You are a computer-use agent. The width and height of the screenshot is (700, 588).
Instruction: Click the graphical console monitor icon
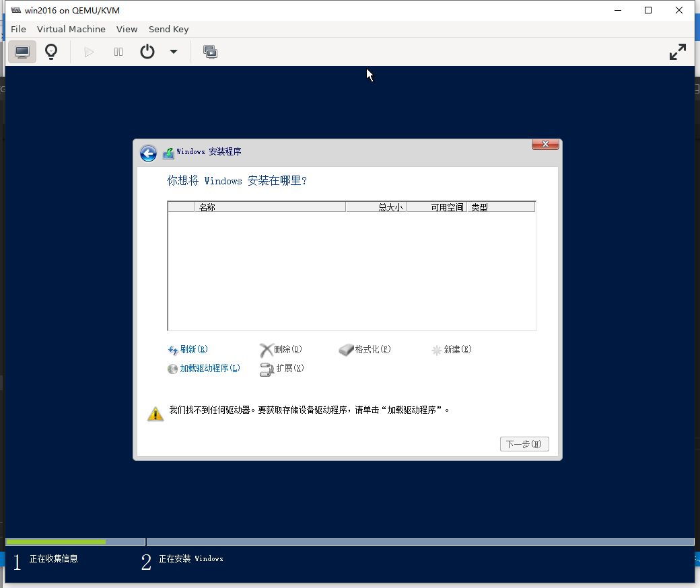tap(22, 52)
